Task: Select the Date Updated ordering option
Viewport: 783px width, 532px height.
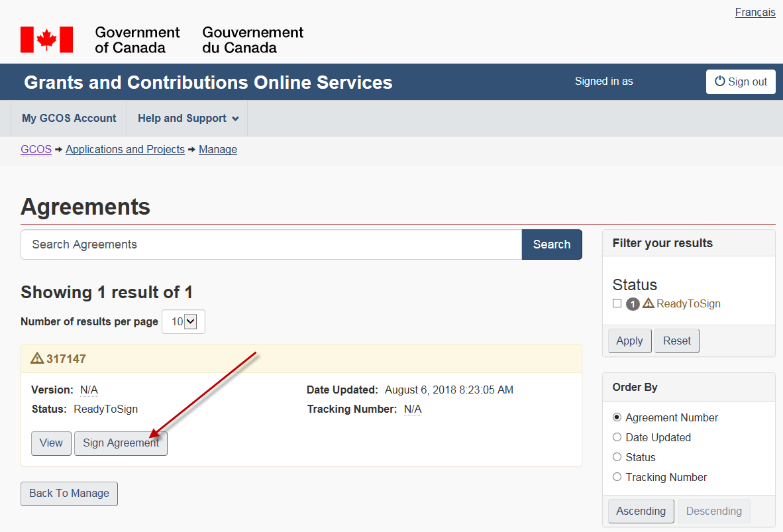Action: 617,437
